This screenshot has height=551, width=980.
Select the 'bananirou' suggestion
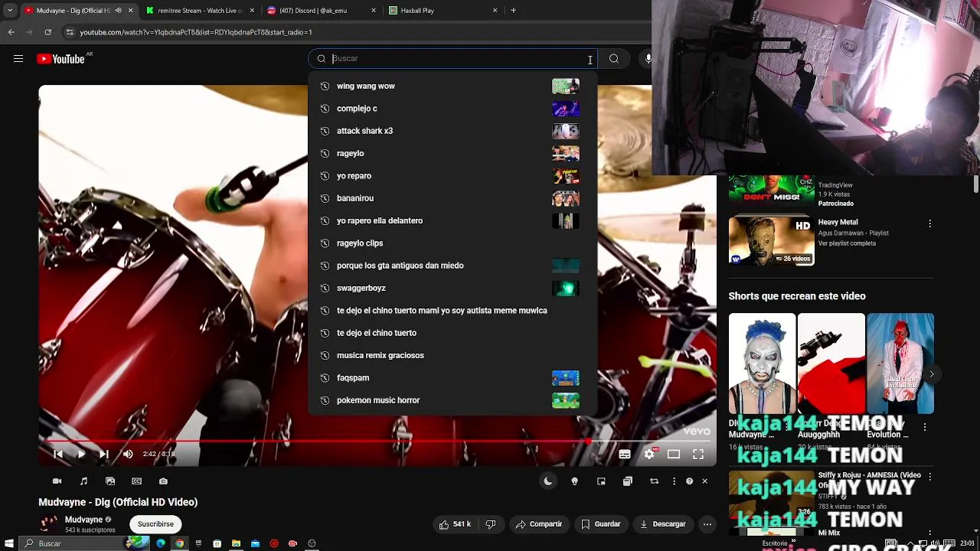[x=452, y=198]
